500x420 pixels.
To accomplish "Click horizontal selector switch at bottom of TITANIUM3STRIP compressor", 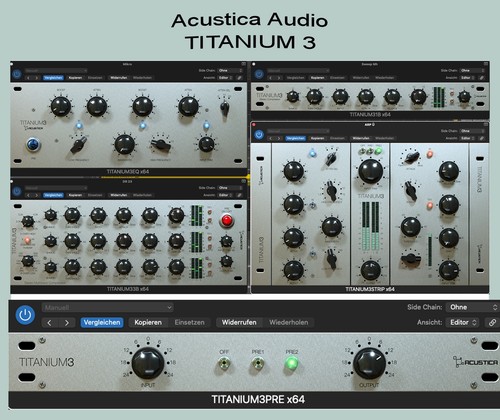I will click(x=411, y=258).
